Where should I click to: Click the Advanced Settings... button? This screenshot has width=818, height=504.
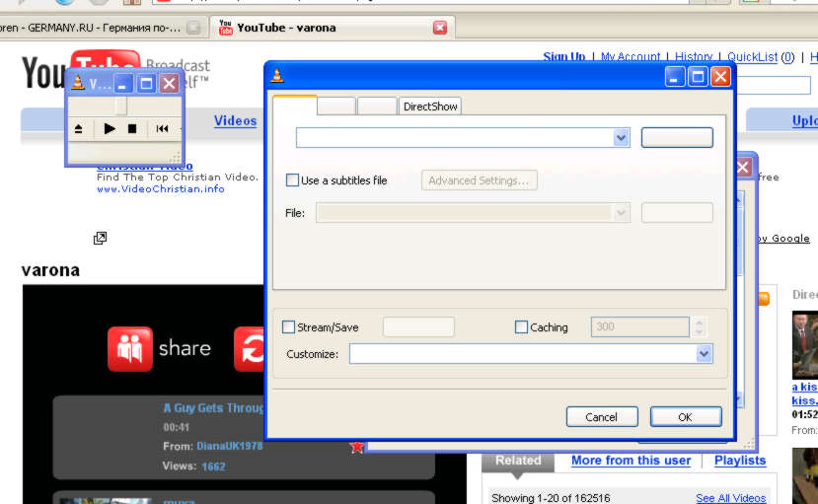(479, 180)
